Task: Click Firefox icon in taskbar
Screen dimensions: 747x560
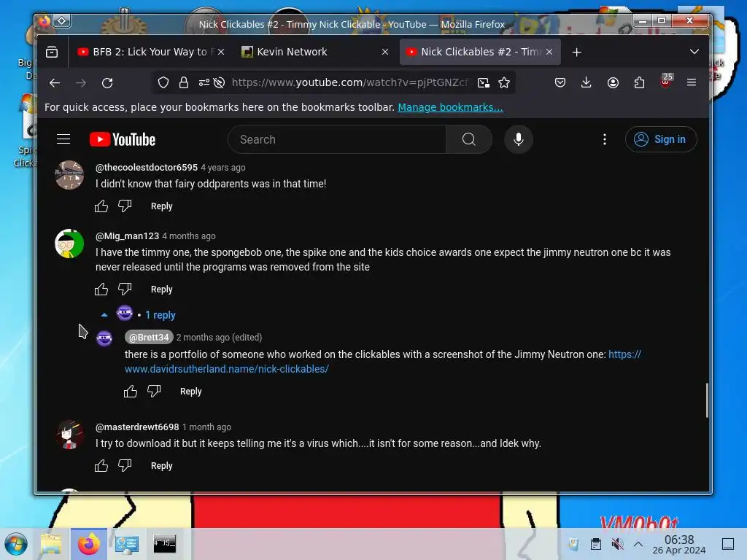Action: [88, 544]
